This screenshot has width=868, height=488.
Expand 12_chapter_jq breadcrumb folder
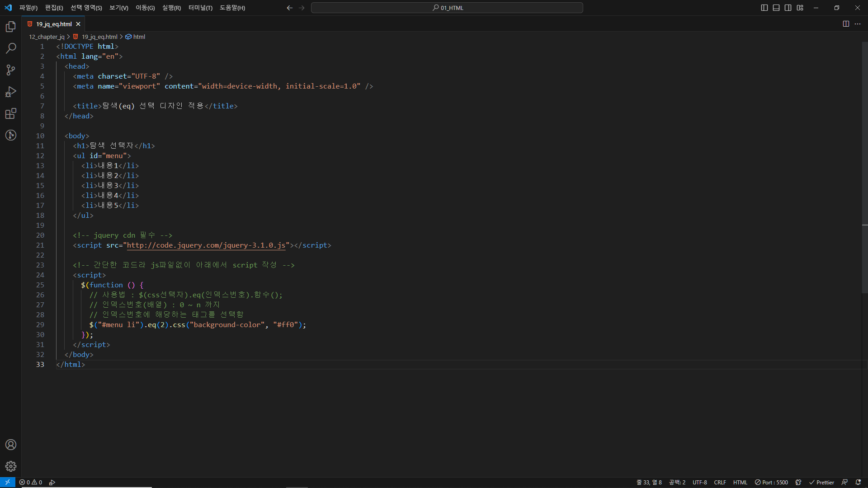point(47,37)
